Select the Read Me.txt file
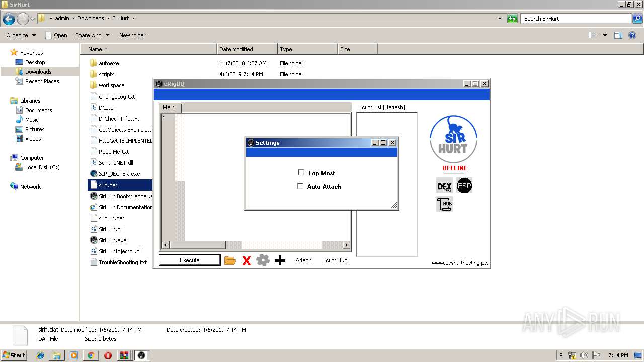 click(x=110, y=152)
